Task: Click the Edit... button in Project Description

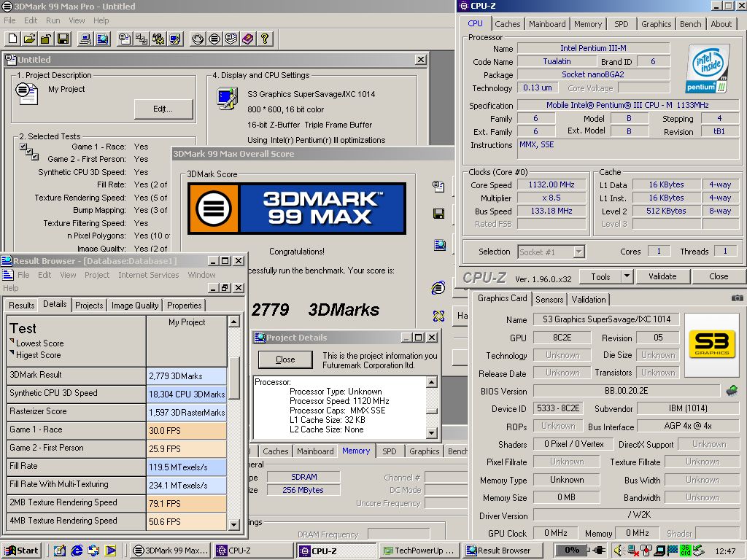Action: [163, 109]
